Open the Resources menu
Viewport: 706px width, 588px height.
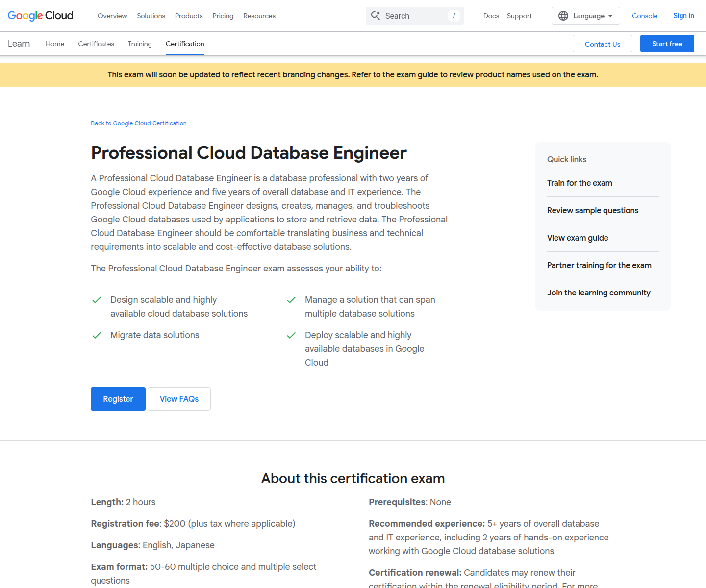pyautogui.click(x=259, y=16)
